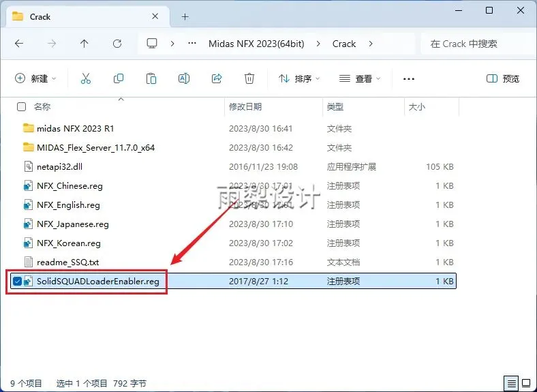Select the NFX_Chinese.reg file name
The image size is (537, 392).
click(70, 186)
